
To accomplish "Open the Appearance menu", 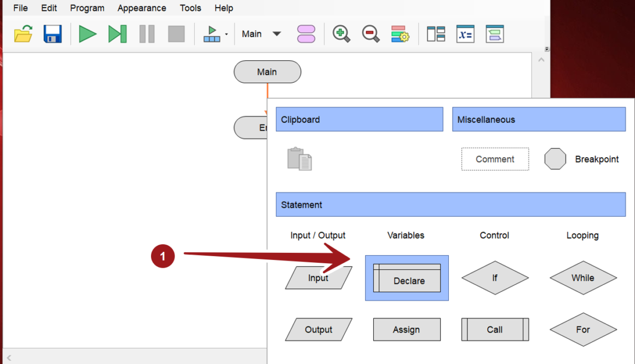I will point(142,8).
